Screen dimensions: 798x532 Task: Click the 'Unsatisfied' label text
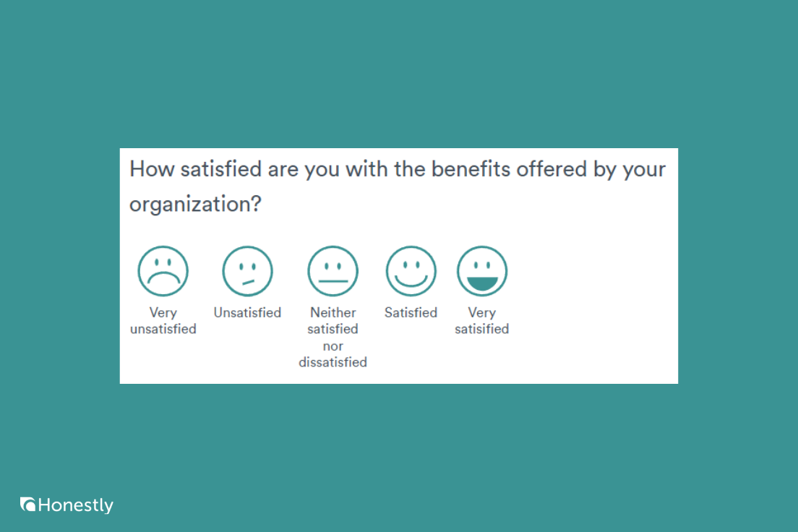(247, 312)
